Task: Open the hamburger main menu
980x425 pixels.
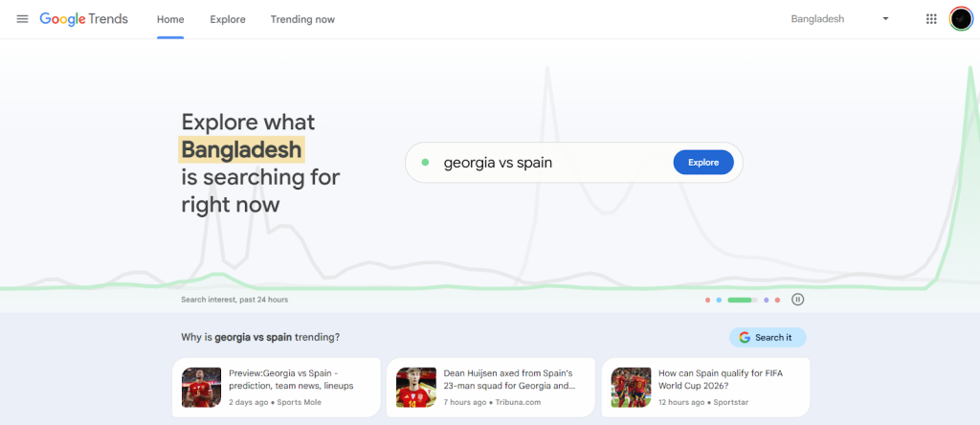Action: tap(23, 19)
